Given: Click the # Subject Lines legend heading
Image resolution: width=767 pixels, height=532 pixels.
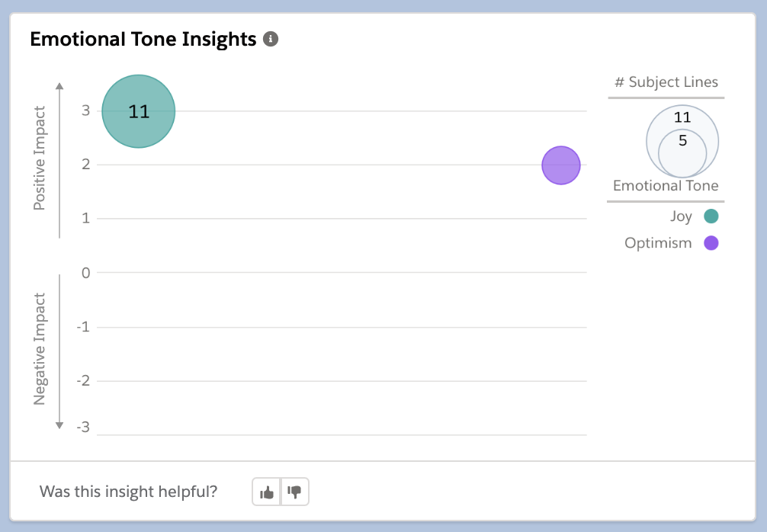Looking at the screenshot, I should click(666, 82).
